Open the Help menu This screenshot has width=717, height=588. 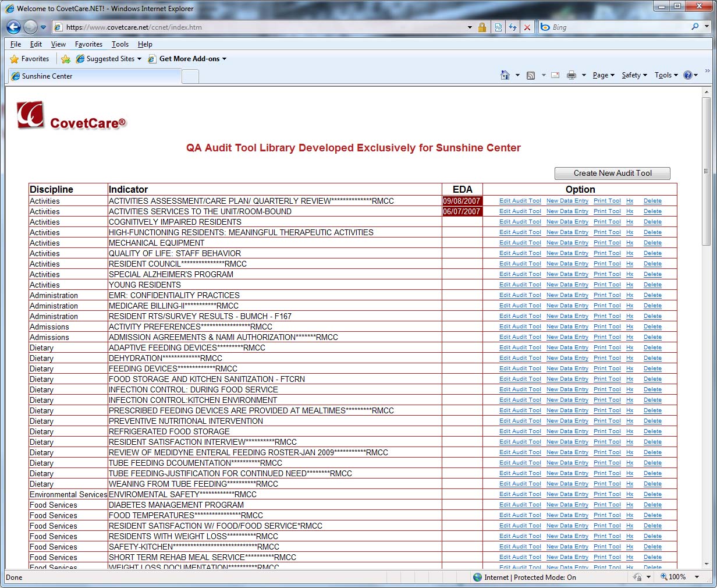[145, 44]
